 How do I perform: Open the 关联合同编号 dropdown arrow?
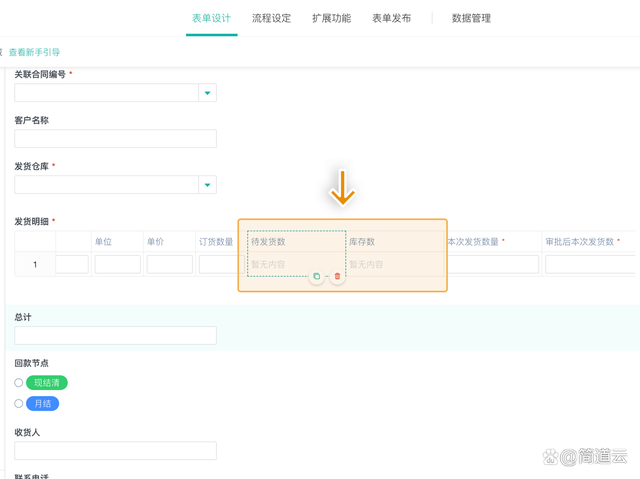point(207,93)
